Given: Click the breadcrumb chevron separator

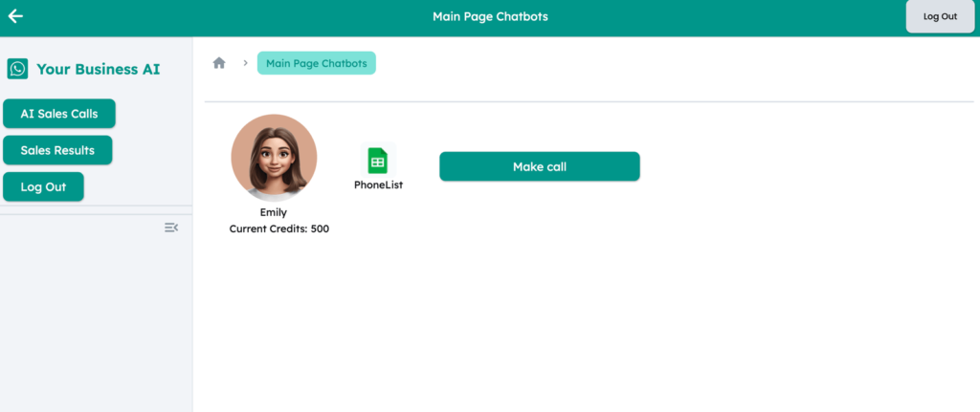Looking at the screenshot, I should pyautogui.click(x=245, y=63).
